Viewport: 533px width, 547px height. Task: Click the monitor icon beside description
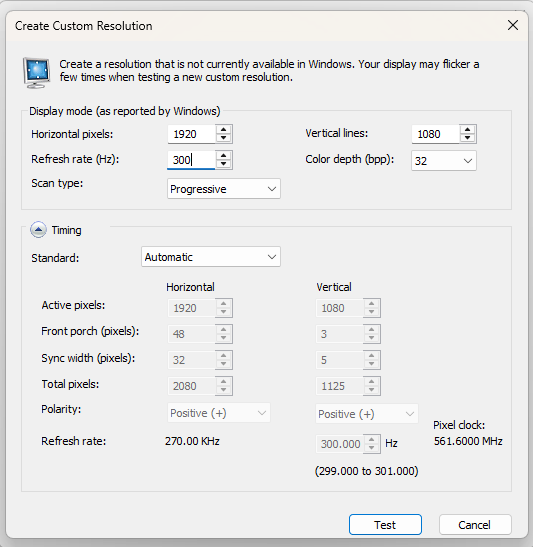[36, 73]
